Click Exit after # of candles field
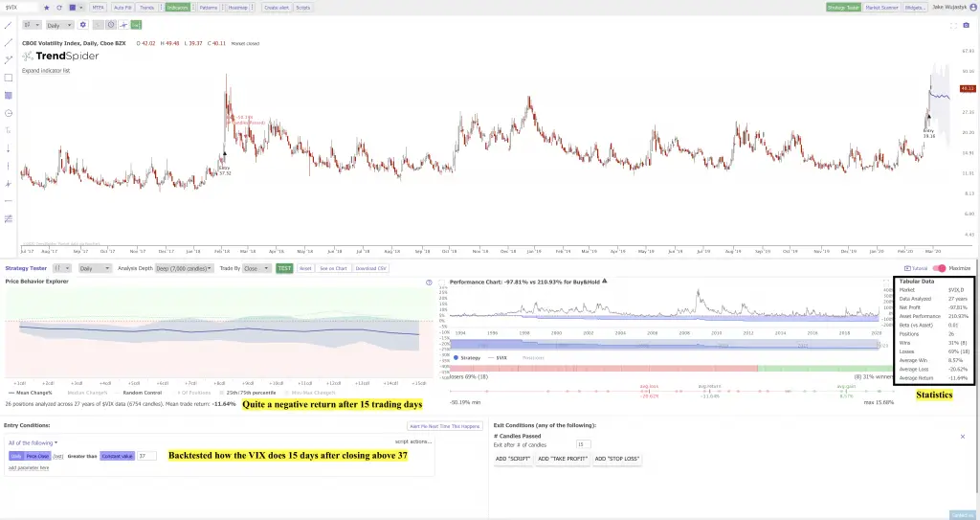The height and width of the screenshot is (520, 980). tap(583, 445)
